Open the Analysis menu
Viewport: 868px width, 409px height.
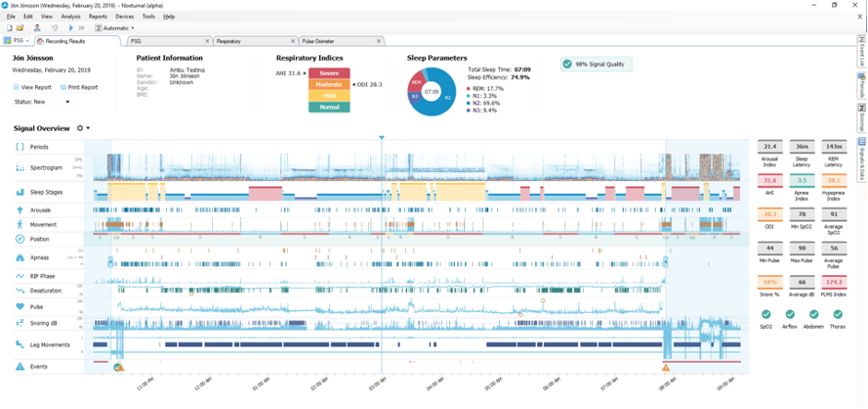coord(70,17)
